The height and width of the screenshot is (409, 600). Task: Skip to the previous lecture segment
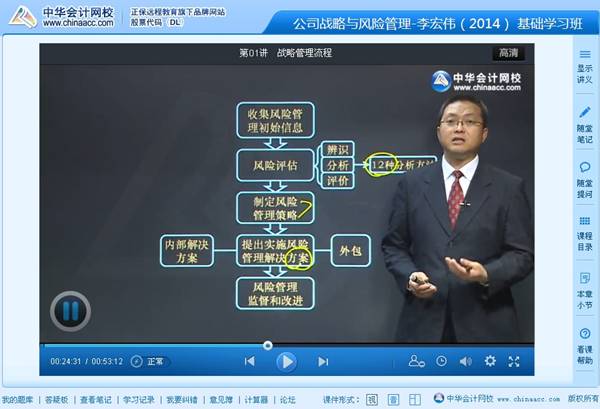pos(250,361)
